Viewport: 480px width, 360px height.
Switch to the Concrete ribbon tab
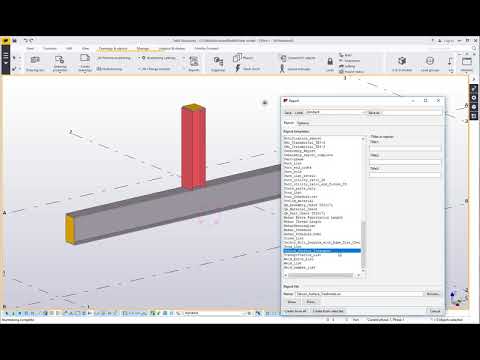(x=50, y=49)
